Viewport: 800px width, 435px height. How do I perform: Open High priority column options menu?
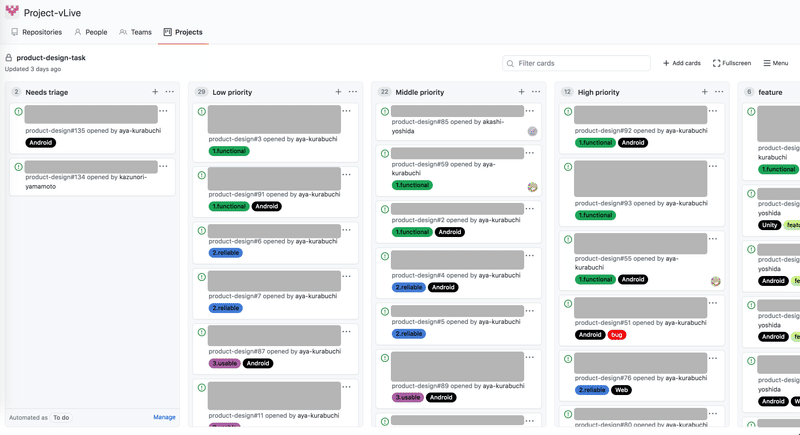tap(719, 92)
